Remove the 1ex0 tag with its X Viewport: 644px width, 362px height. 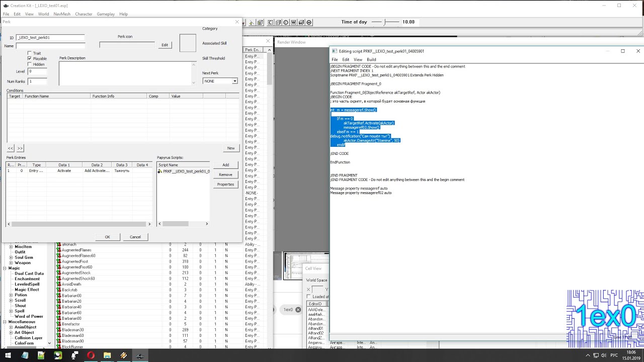[298, 310]
